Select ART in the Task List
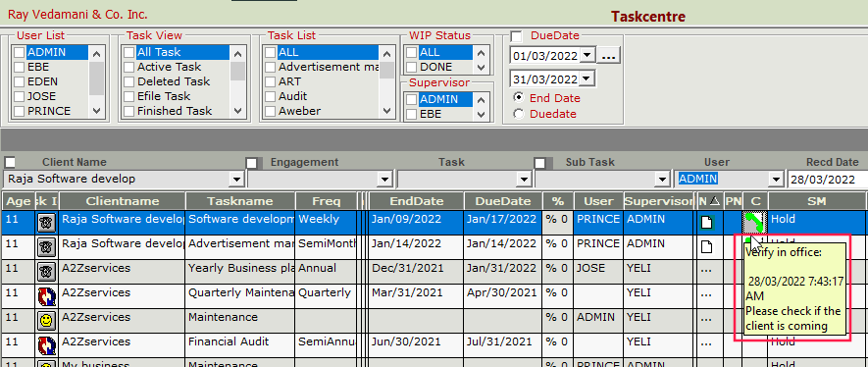This screenshot has height=367, width=868. 289,81
